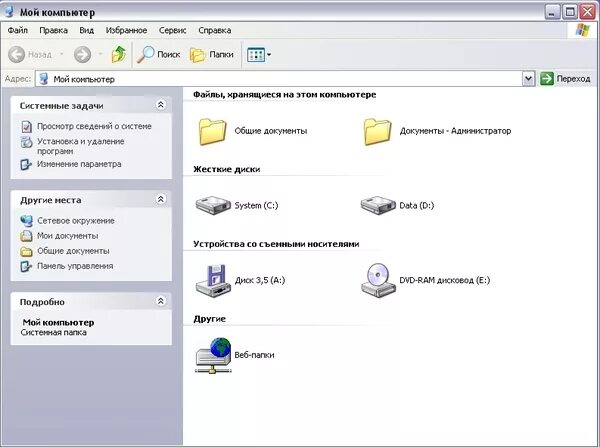The height and width of the screenshot is (447, 600).
Task: Click the Общие документы label in file pane
Action: (x=271, y=131)
